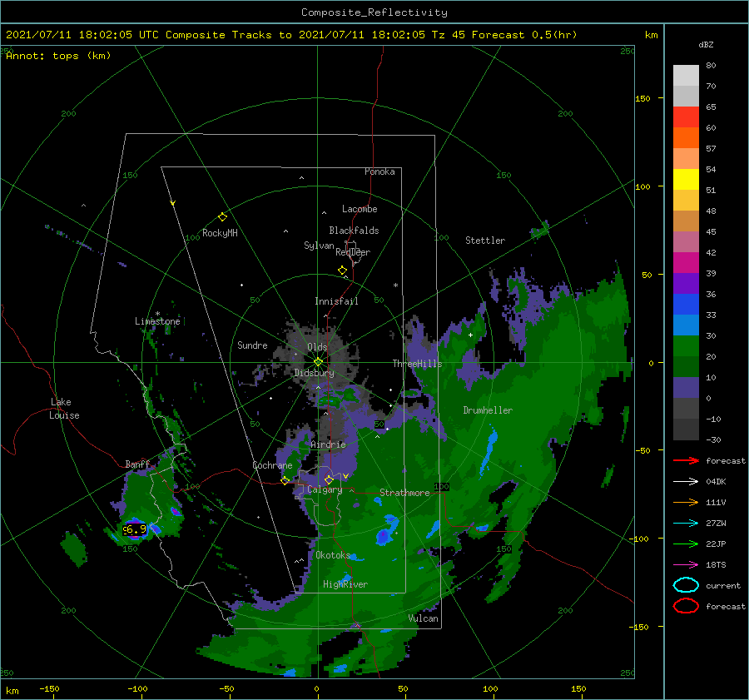The height and width of the screenshot is (700, 749).
Task: Select the cyan 27ZW track arrow
Action: click(x=686, y=524)
